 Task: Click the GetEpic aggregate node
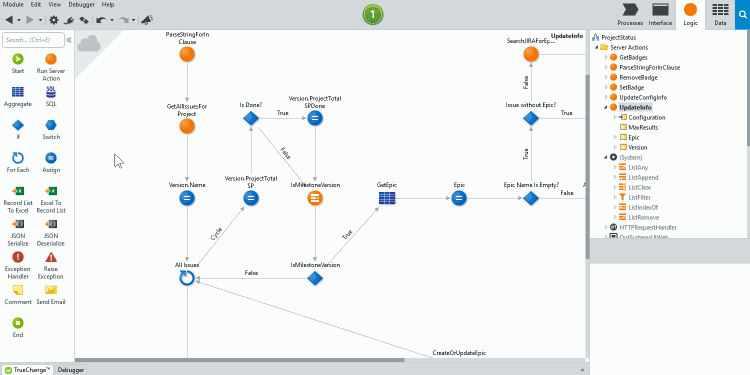(386, 198)
